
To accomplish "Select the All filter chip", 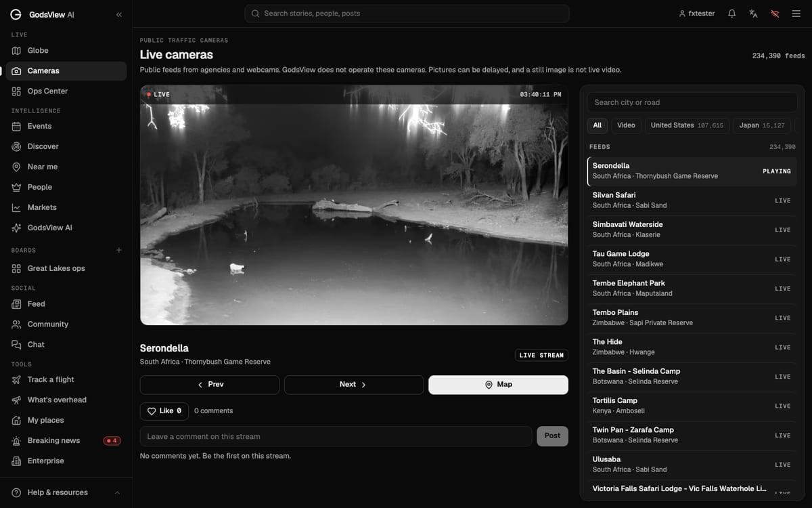I will coord(597,125).
